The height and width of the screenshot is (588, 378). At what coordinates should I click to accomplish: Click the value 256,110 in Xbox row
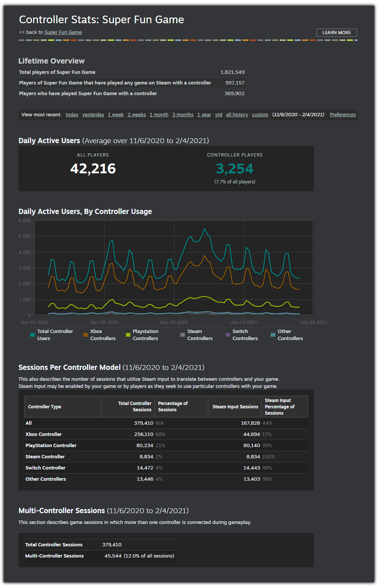pos(144,434)
